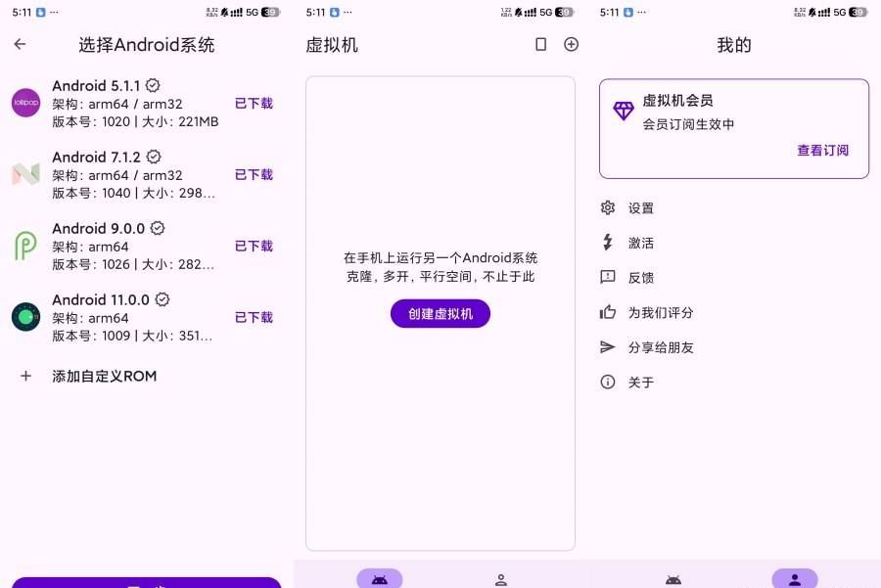Viewport: 881px width, 588px height.
Task: Tap 在手机上运行另一个Android系统 description text
Action: pos(440,257)
